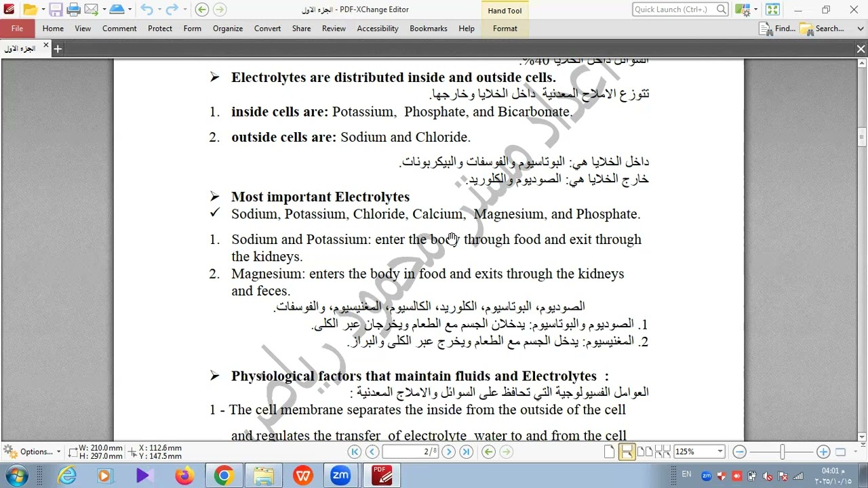Open the Windows Start menu
This screenshot has height=488, width=868.
[x=16, y=476]
